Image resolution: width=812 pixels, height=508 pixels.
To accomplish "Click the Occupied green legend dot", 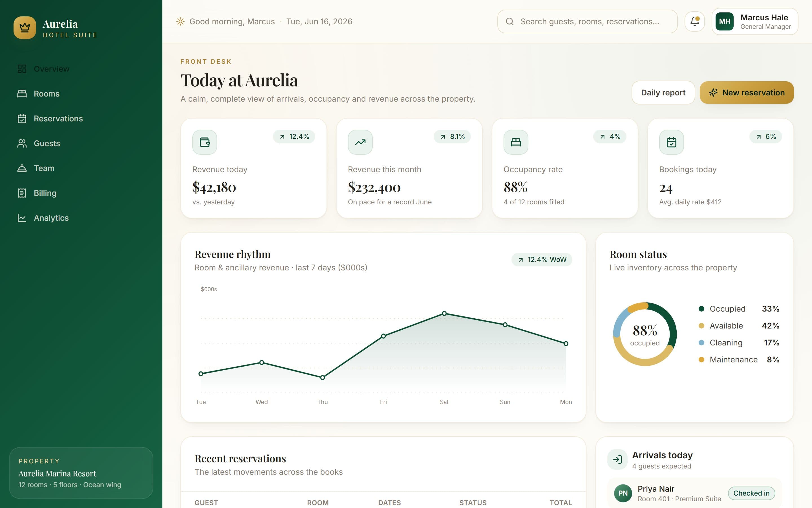I will (701, 309).
